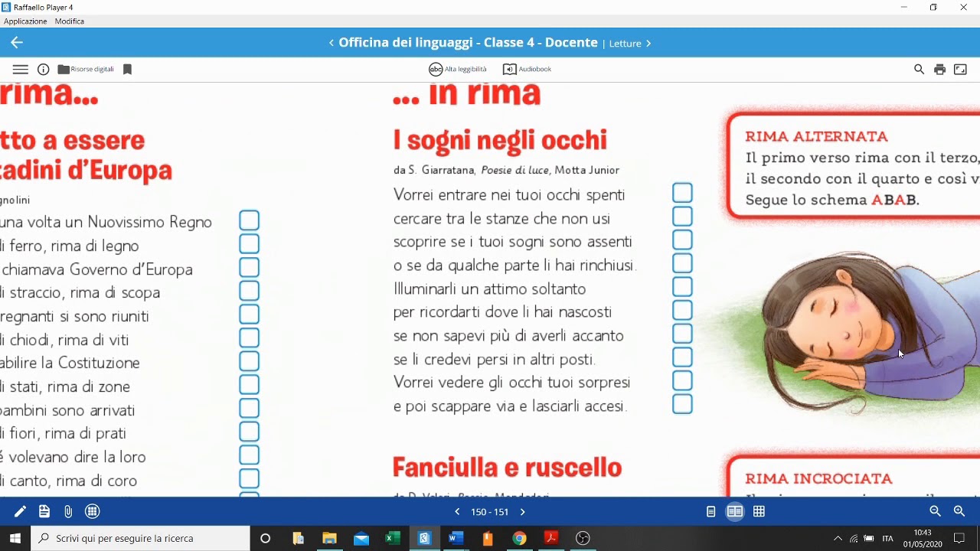Go back with the left arrow
The height and width of the screenshot is (551, 980).
[x=17, y=43]
